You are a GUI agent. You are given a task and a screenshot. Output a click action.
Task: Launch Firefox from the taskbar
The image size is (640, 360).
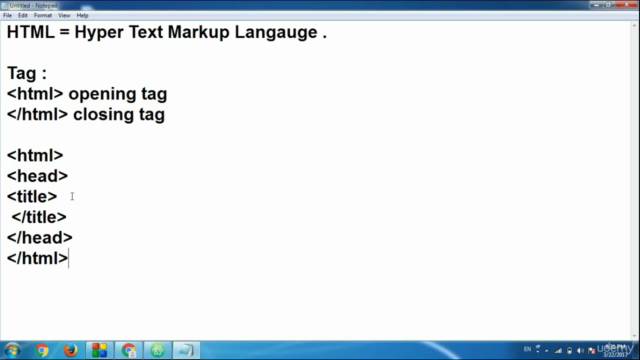click(x=71, y=350)
